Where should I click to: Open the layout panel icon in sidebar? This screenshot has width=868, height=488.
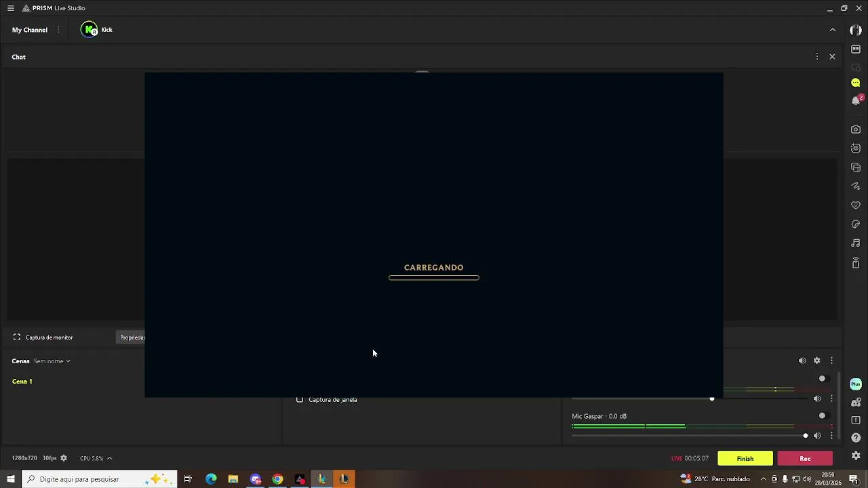click(856, 49)
